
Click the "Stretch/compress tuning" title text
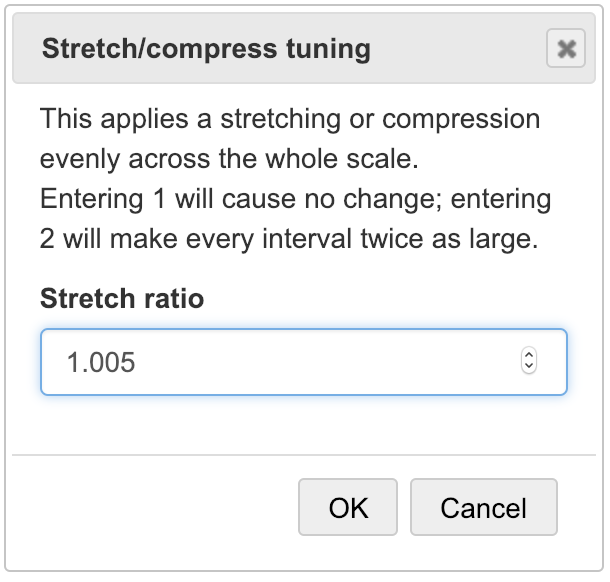pos(206,48)
